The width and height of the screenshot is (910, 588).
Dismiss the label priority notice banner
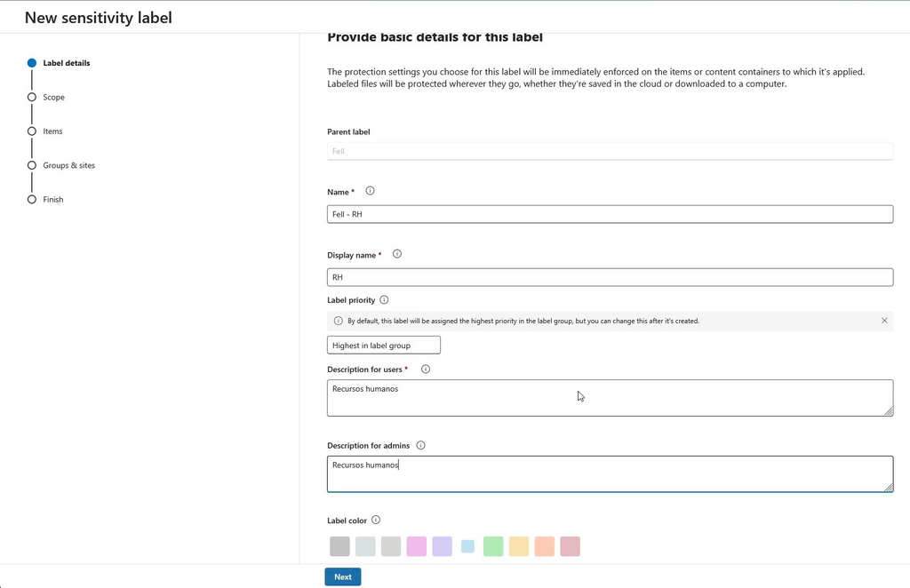pos(884,321)
